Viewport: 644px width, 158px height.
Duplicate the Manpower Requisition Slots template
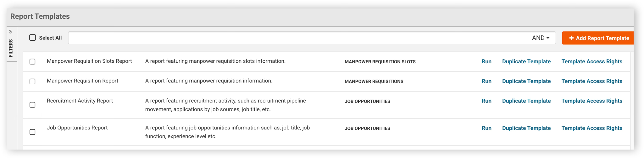click(526, 61)
